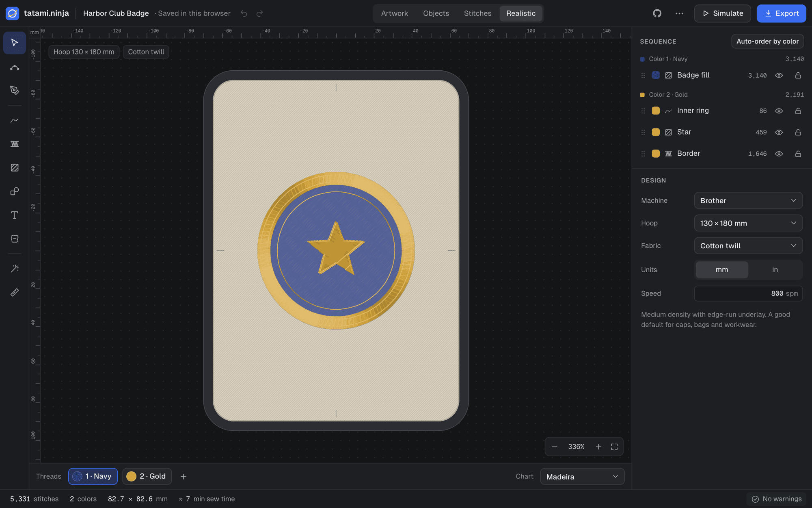Image resolution: width=812 pixels, height=508 pixels.
Task: Open the GitHub repository icon
Action: [657, 13]
